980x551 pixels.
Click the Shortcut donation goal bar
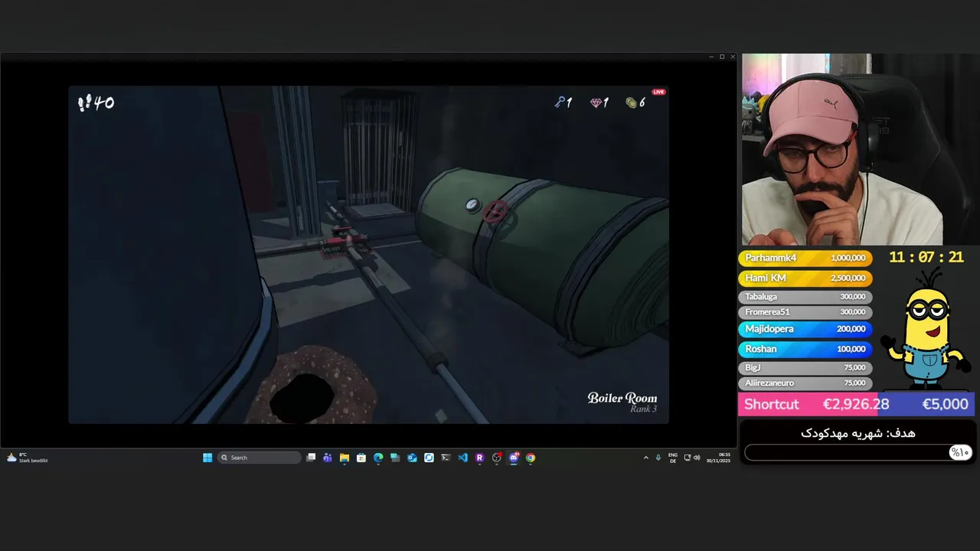pyautogui.click(x=856, y=404)
